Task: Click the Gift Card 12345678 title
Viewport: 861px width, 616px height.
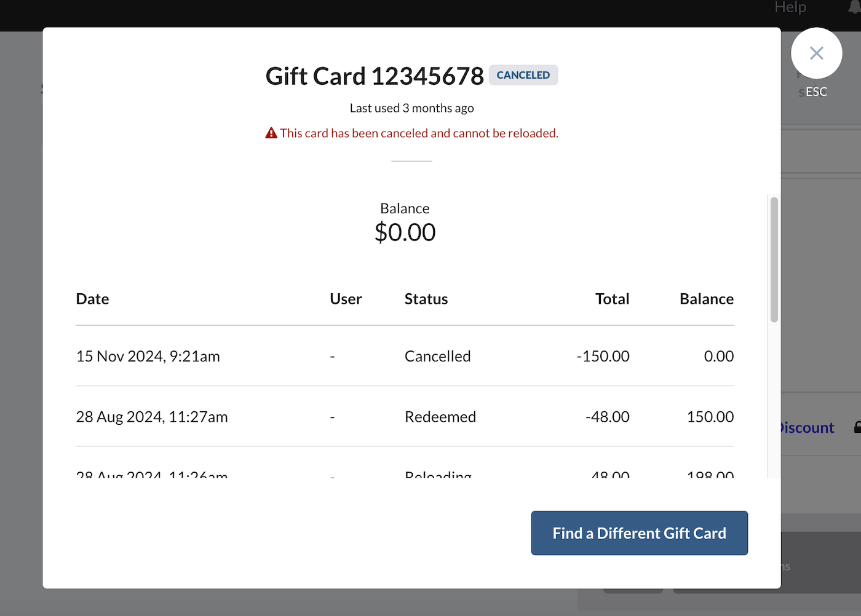Action: (375, 76)
